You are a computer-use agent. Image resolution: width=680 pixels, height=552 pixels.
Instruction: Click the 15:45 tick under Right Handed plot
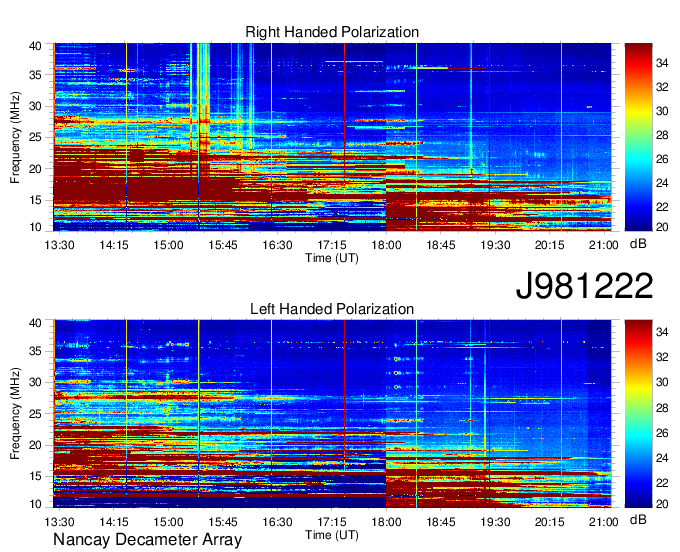tap(223, 245)
